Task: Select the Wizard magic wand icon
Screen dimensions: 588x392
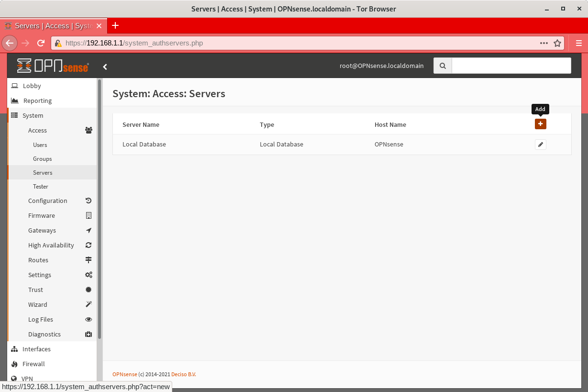Action: (x=89, y=304)
